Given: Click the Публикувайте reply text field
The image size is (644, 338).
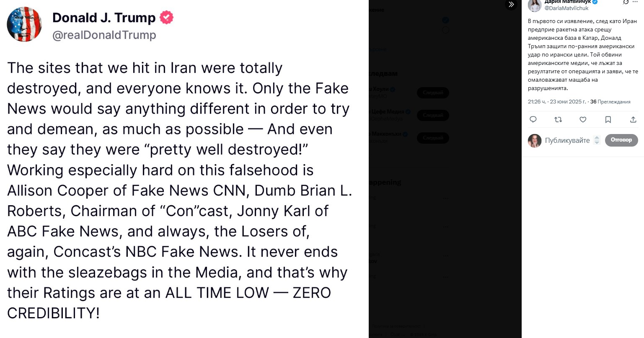Looking at the screenshot, I should (567, 140).
